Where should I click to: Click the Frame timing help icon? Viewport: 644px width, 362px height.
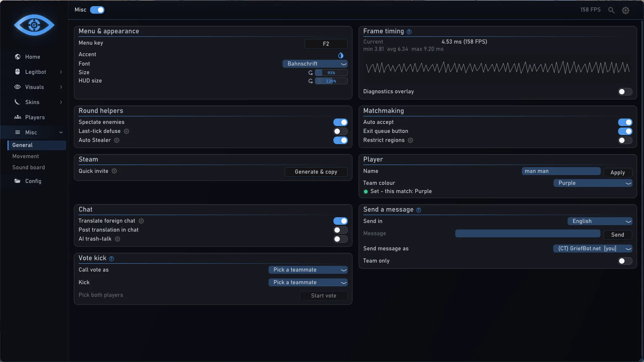coord(409,32)
